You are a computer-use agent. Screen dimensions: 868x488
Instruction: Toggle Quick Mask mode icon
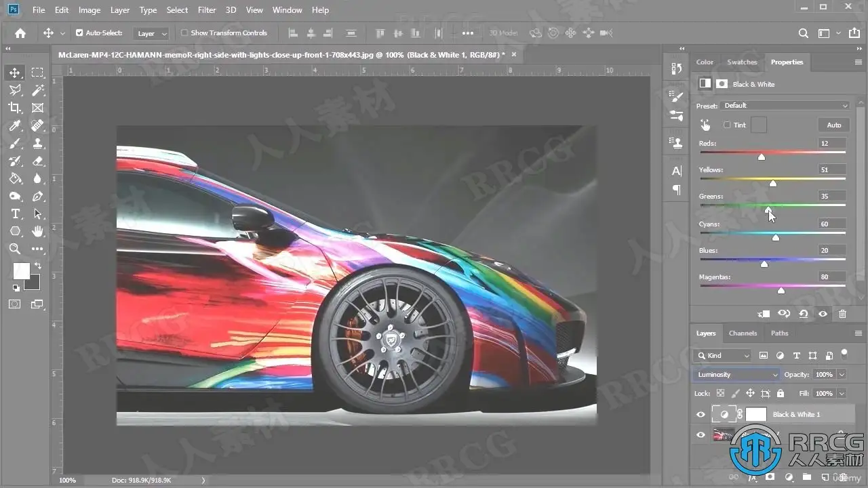pos(15,304)
